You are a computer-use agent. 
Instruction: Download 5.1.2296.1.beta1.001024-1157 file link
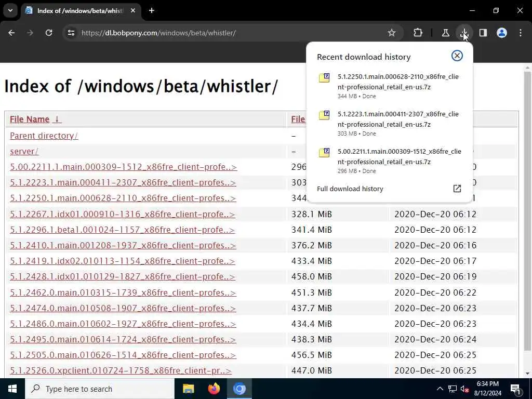[x=122, y=230]
